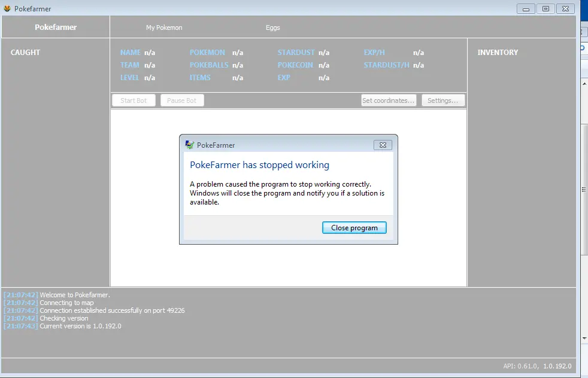Minimize the Pokefarmer window
This screenshot has height=378, width=588.
[x=526, y=8]
